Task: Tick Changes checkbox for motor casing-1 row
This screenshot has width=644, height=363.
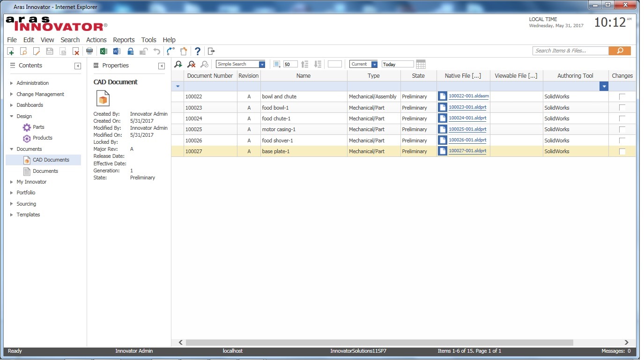Action: click(622, 129)
